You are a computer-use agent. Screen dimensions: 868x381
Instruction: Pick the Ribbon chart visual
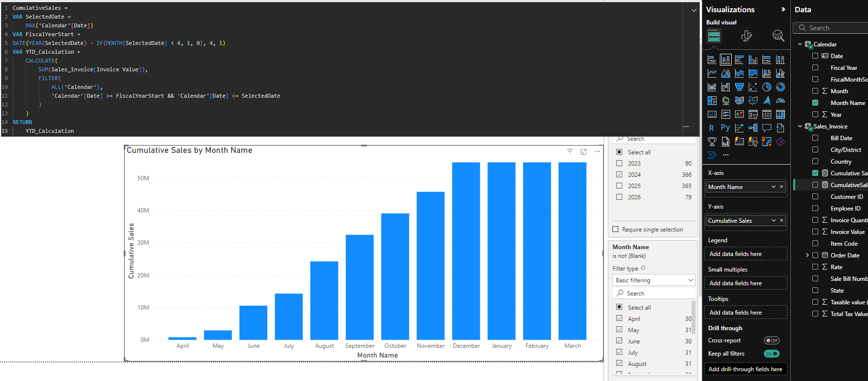(712, 87)
